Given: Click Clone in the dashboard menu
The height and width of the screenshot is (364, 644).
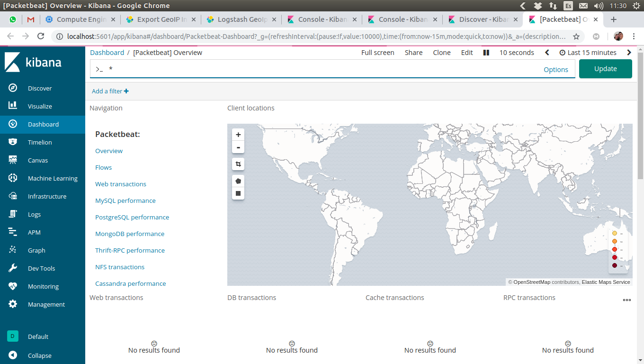Looking at the screenshot, I should [442, 53].
